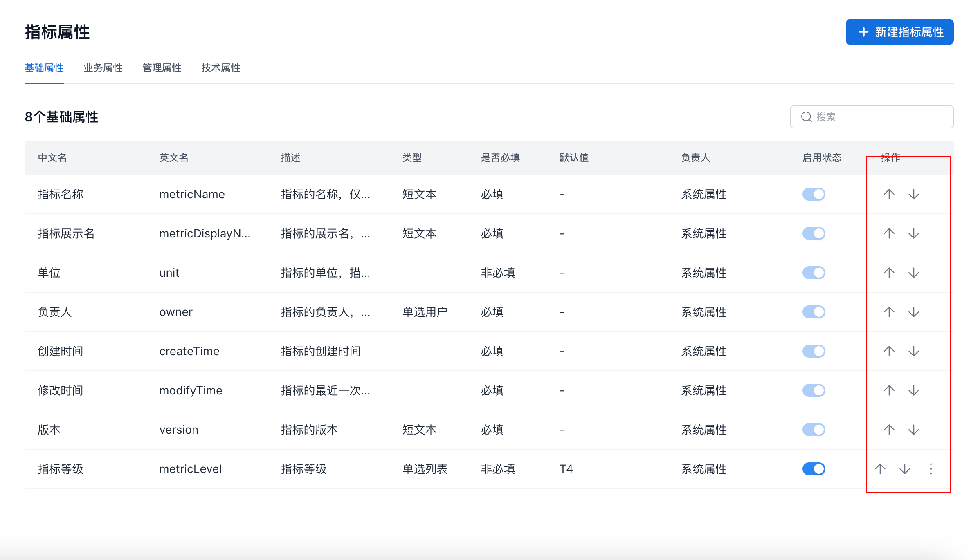Click the search magnifier icon

[806, 117]
